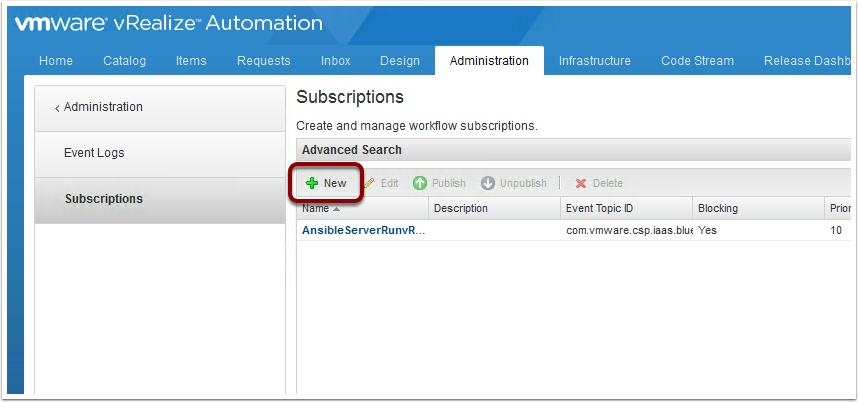This screenshot has width=858, height=402.
Task: Click the Blocking value Yes
Action: (708, 231)
